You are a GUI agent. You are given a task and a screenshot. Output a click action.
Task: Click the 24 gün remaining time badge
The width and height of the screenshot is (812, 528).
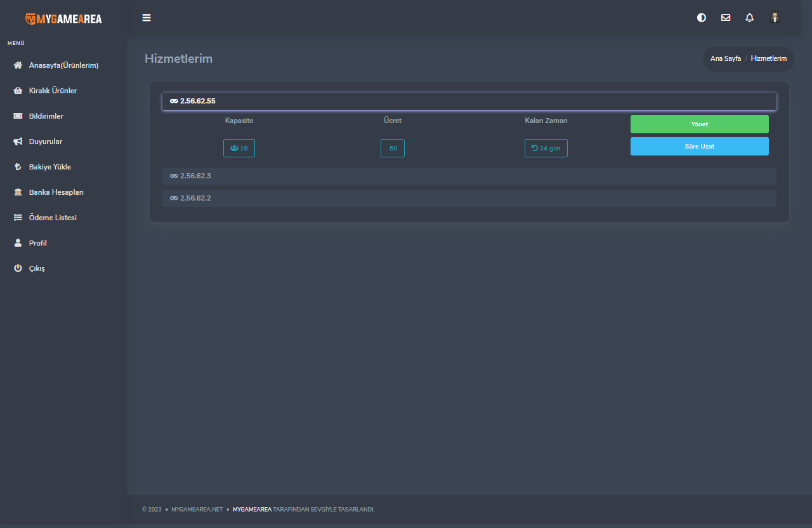pos(546,148)
